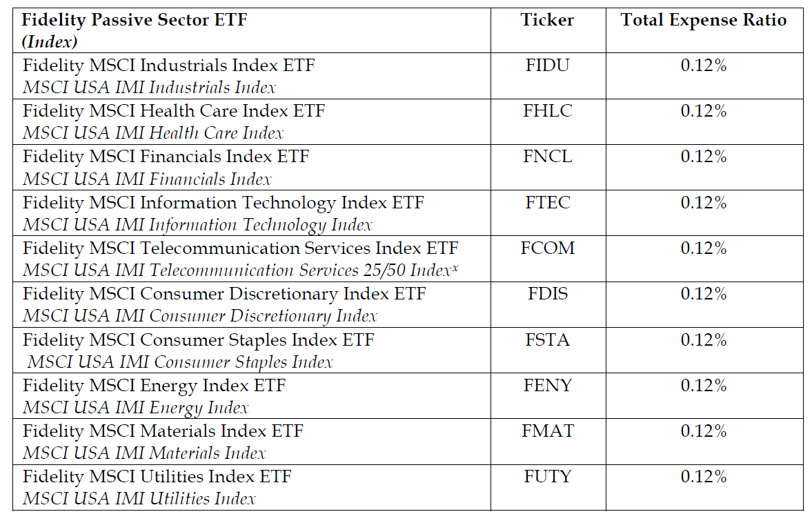Click the Telecommunication Services 25/50 Index line
812x523 pixels.
point(240,270)
